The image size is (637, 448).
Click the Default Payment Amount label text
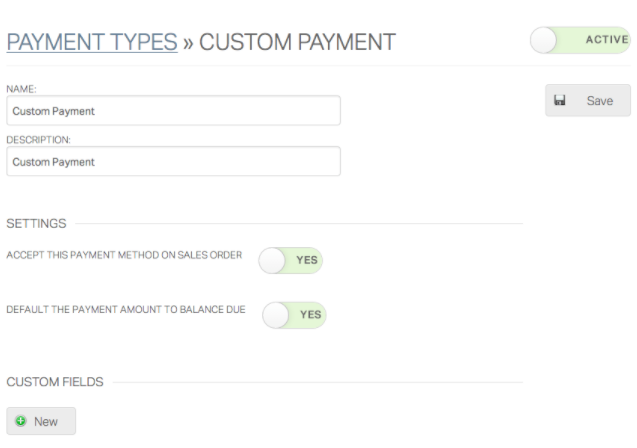pyautogui.click(x=126, y=310)
